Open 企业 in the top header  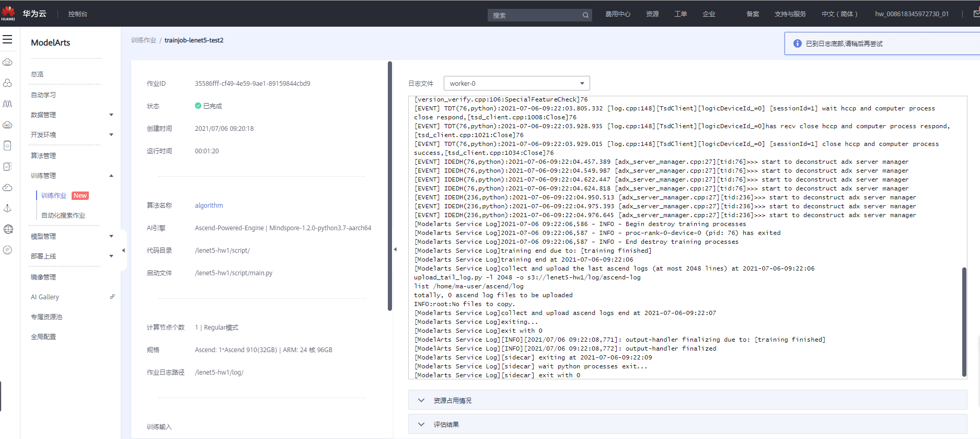pos(709,14)
